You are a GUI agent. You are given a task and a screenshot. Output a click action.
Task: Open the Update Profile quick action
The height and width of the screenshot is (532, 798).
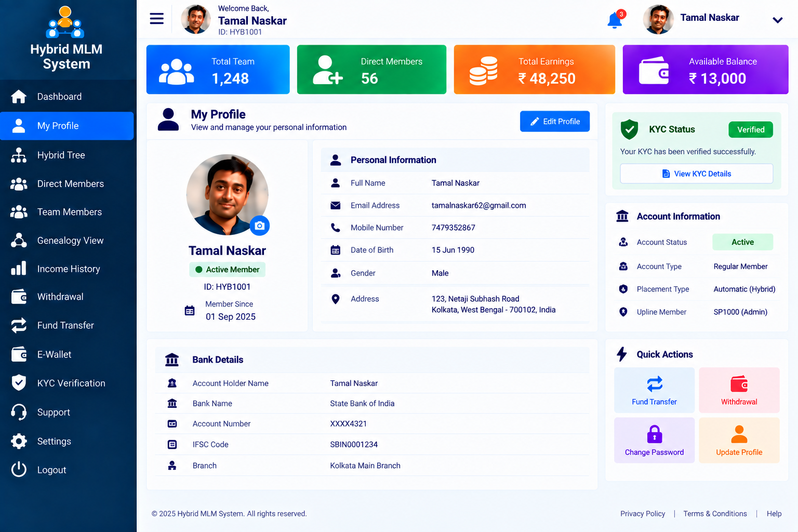tap(739, 441)
